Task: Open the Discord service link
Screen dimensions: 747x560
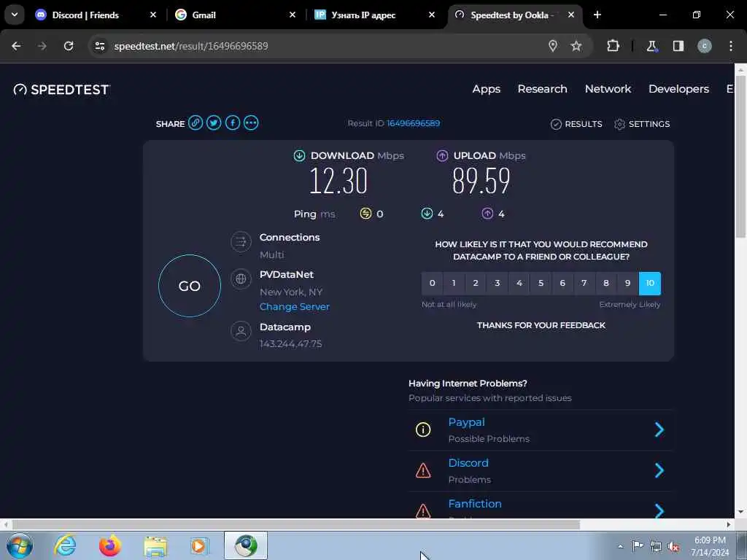Action: (x=468, y=463)
